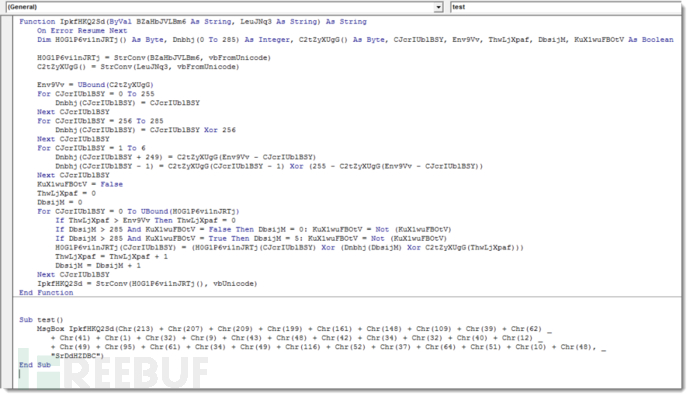Click the 'For CJcrIUblBSY = 0 To 255' line
Image resolution: width=690 pixels, height=397 pixels.
[95, 94]
